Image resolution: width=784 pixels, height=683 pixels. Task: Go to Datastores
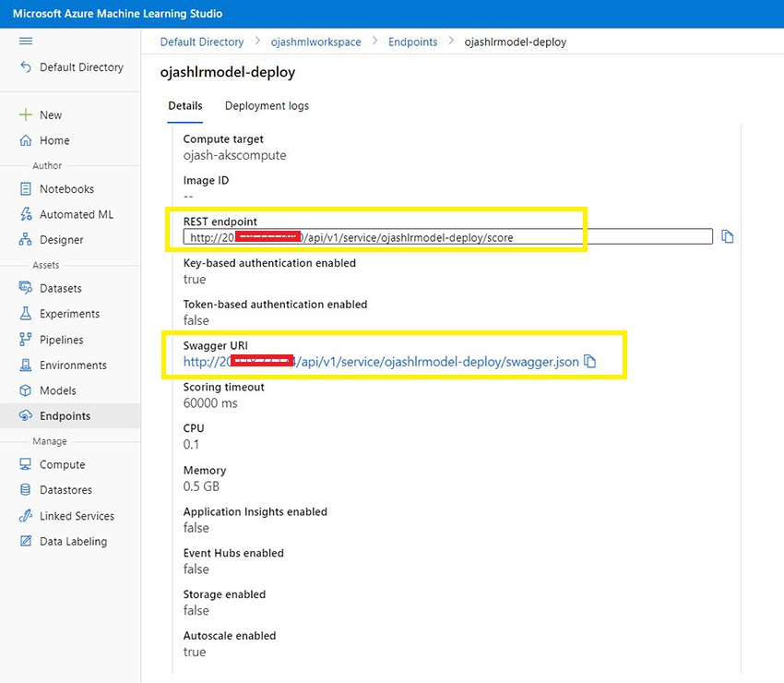66,490
